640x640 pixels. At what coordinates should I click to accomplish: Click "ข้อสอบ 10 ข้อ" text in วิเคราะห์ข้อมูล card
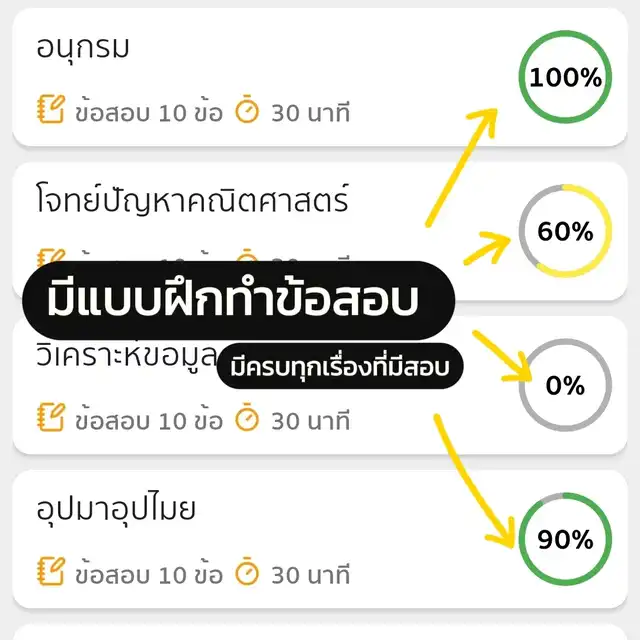149,419
